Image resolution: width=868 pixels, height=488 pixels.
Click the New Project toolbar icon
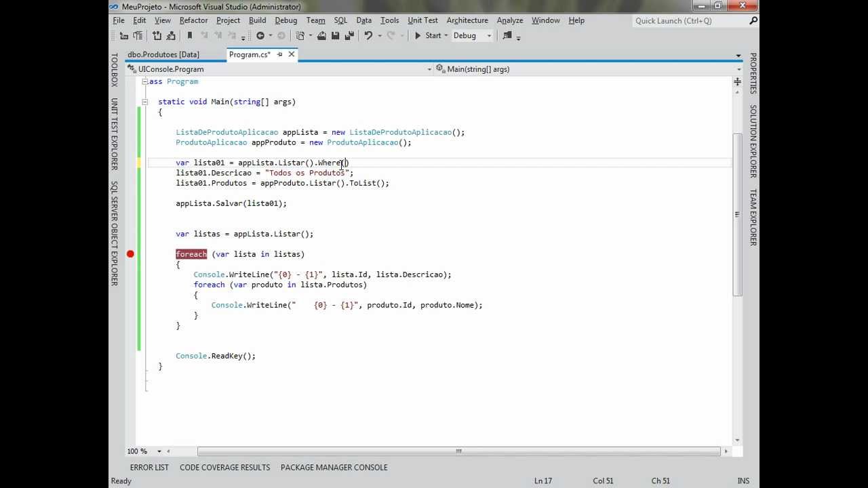click(x=300, y=35)
